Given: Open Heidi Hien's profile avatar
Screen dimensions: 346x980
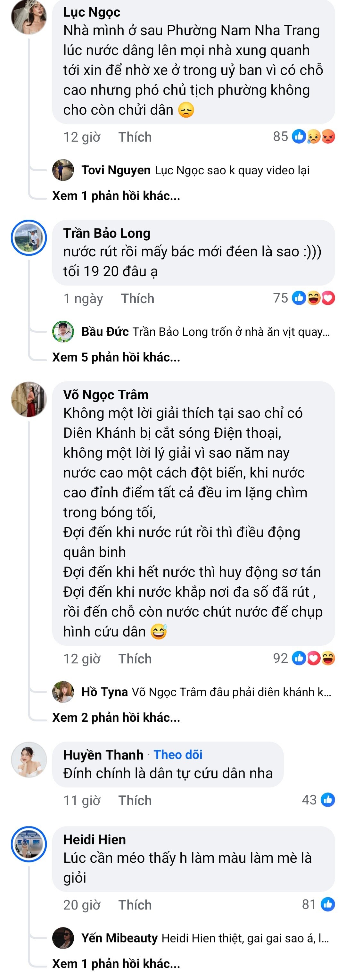Looking at the screenshot, I should point(29,844).
